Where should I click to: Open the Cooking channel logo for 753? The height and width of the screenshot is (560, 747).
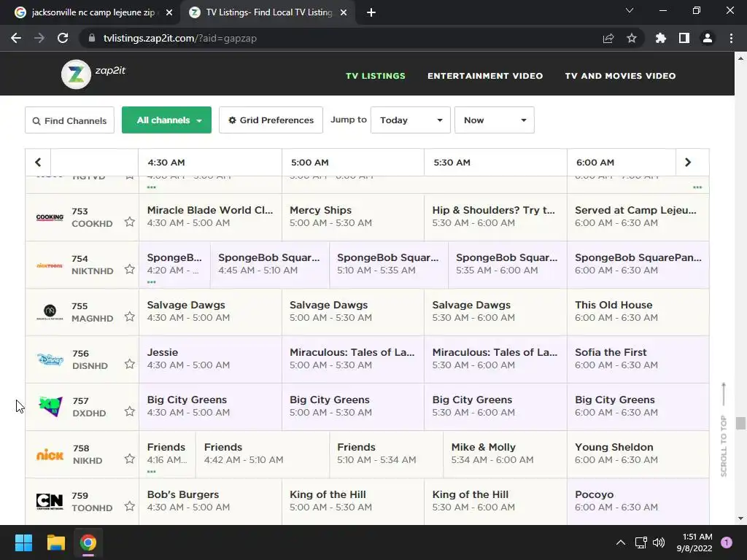[50, 217]
